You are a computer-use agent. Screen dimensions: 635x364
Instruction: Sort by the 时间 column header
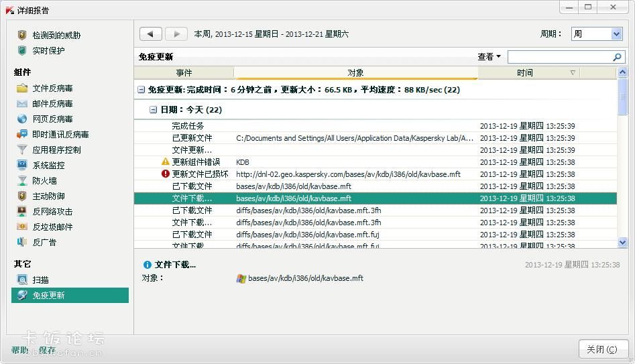(529, 73)
